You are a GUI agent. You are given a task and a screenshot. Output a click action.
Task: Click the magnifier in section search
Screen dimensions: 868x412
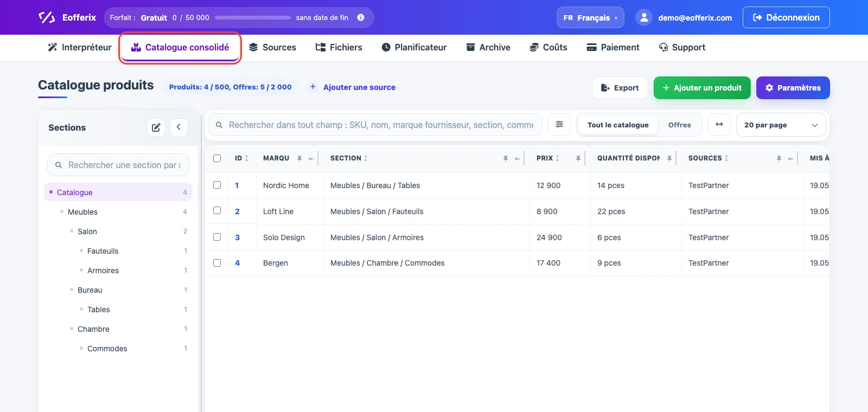(x=59, y=165)
